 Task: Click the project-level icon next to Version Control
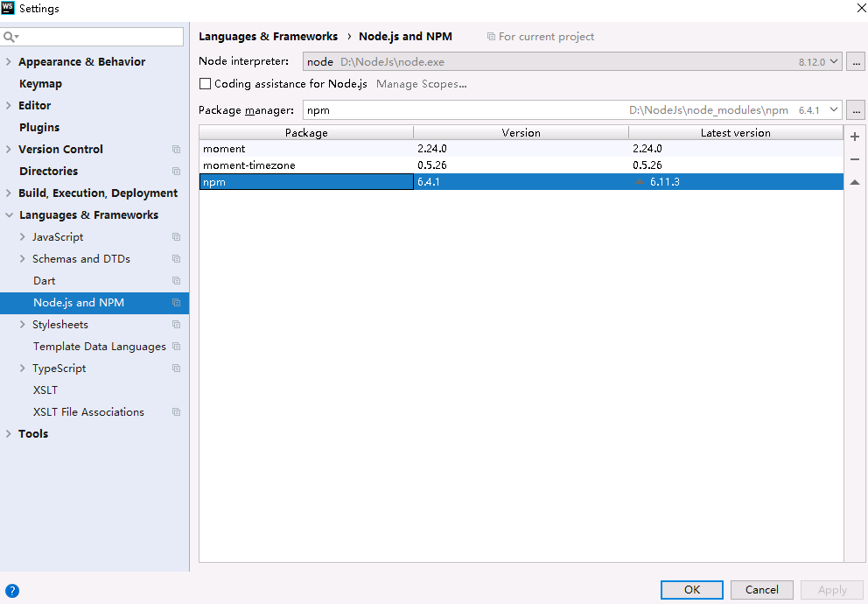[x=176, y=150]
